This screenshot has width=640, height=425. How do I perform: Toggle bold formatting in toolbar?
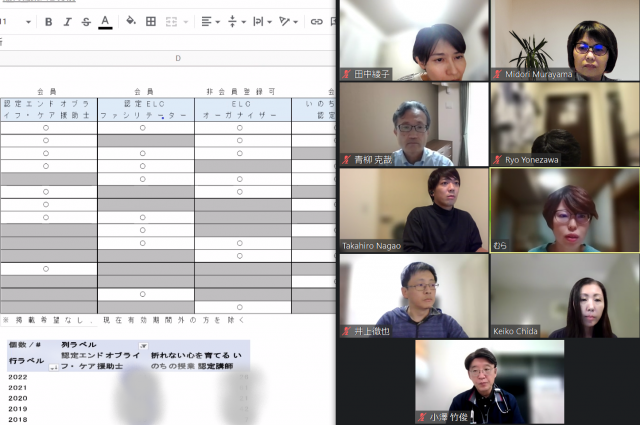tap(49, 21)
